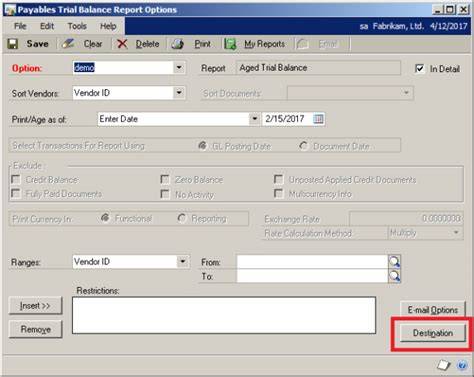This screenshot has width=474, height=377.
Task: Click the Clear eraser icon
Action: [68, 44]
